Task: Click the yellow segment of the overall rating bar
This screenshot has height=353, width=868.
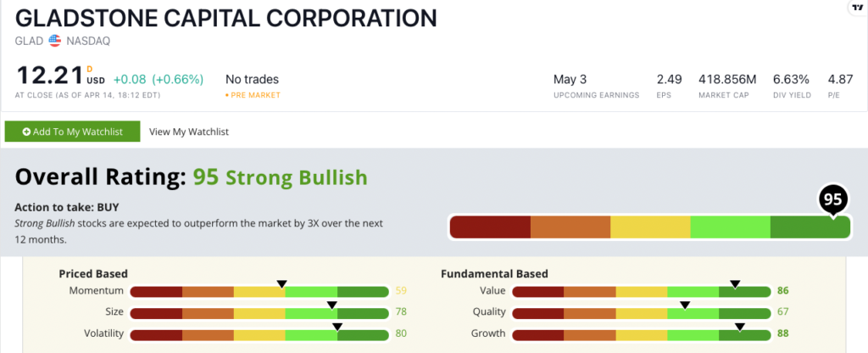Action: coord(650,227)
